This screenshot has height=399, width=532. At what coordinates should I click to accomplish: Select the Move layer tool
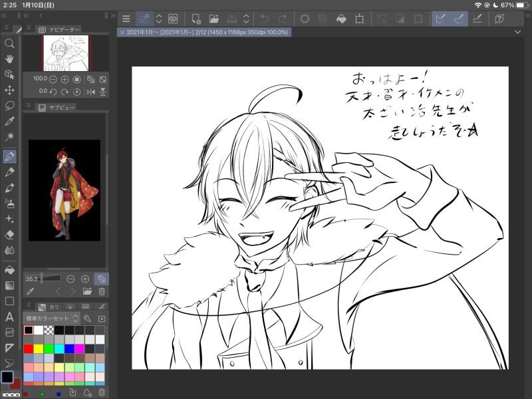tap(9, 90)
